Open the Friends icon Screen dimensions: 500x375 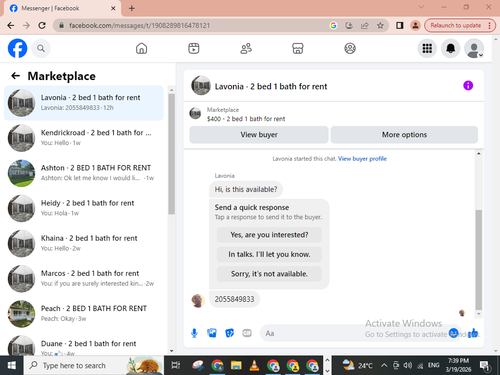tap(246, 49)
